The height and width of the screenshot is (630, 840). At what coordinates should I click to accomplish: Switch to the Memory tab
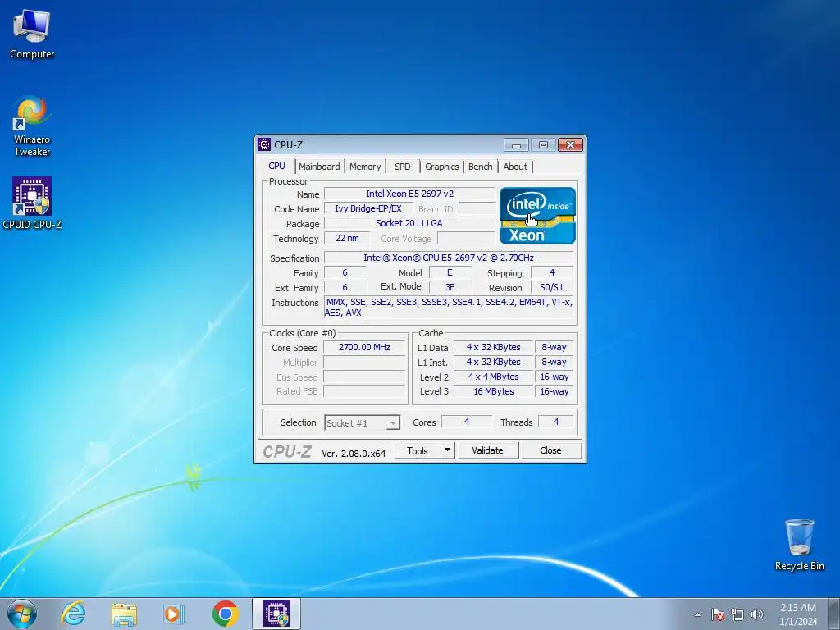(365, 167)
